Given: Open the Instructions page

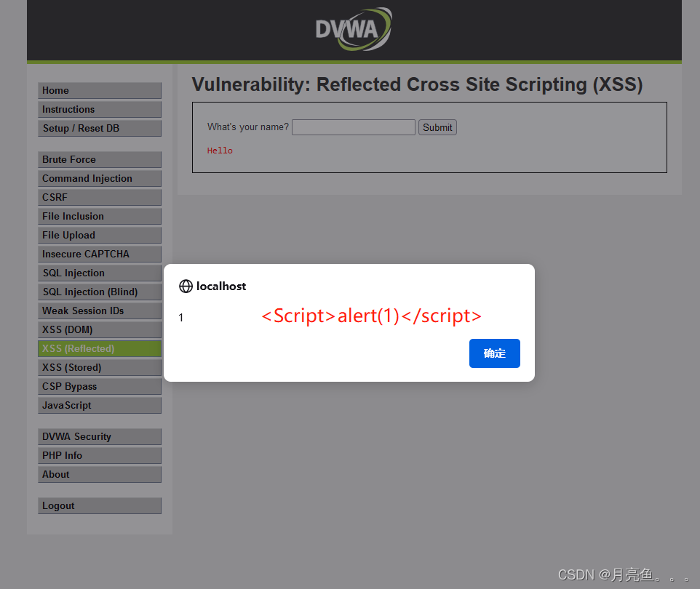Looking at the screenshot, I should click(x=100, y=109).
